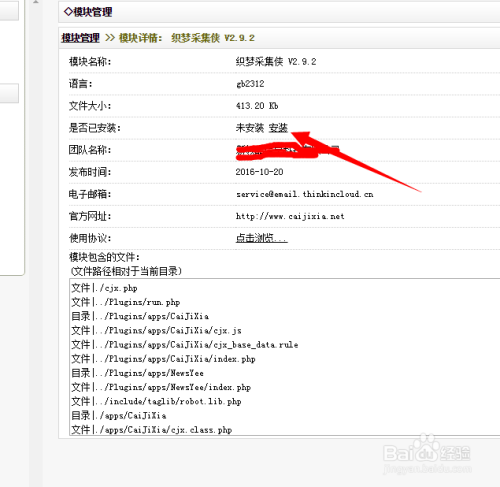Click the Baidu 经验 watermark logo
Image resolution: width=500 pixels, height=487 pixels.
[427, 453]
